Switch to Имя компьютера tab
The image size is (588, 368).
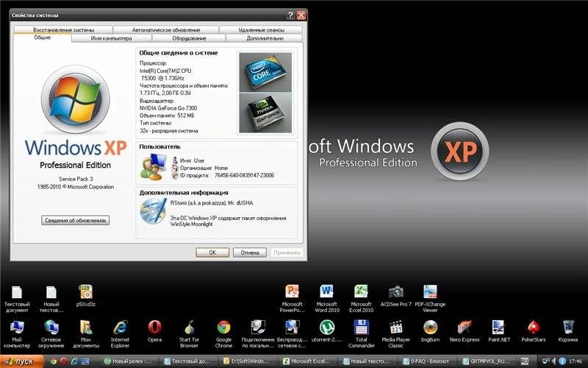(x=112, y=38)
